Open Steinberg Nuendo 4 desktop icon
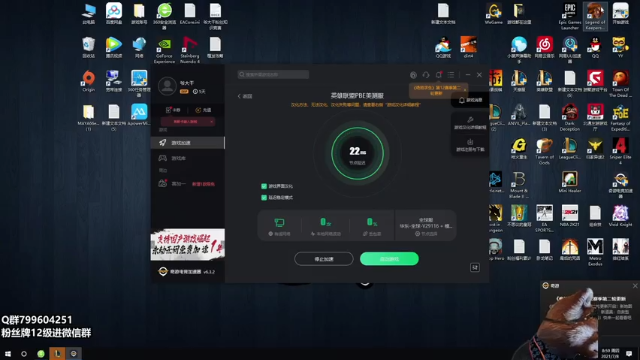Viewport: 640px width, 360px height. click(x=190, y=50)
